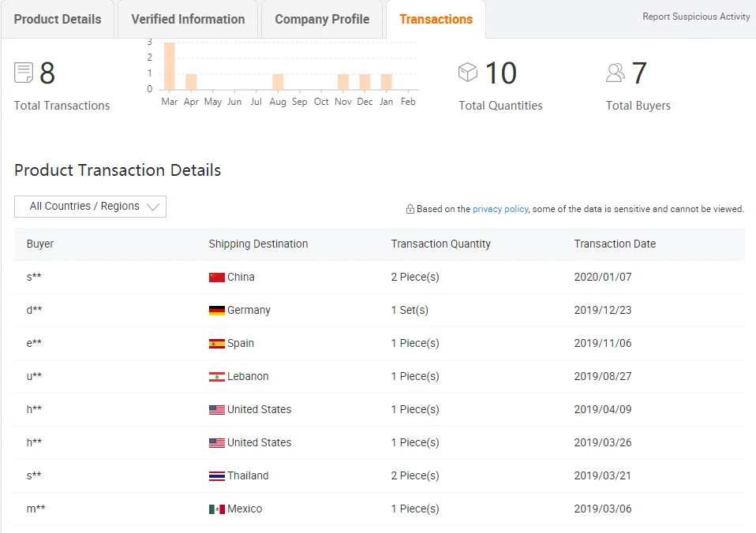This screenshot has height=533, width=756.
Task: Click the Total Transactions document icon
Action: point(24,73)
